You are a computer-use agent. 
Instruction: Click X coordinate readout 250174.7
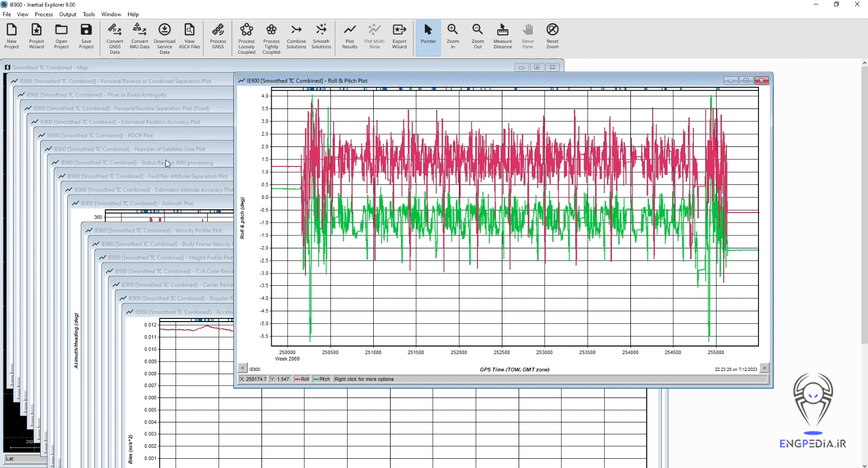coord(253,379)
